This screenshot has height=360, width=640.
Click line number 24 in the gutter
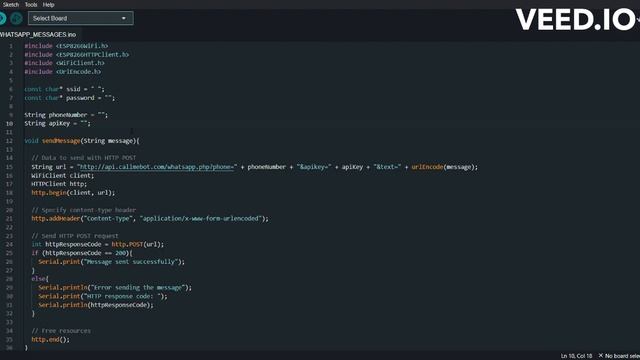click(x=9, y=244)
